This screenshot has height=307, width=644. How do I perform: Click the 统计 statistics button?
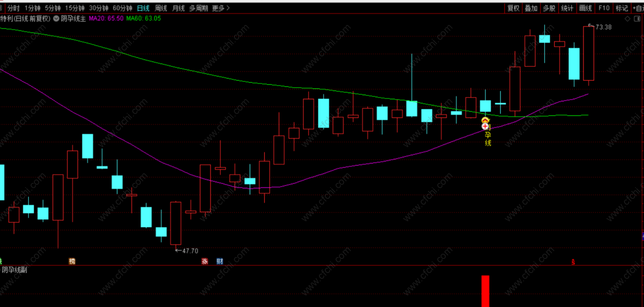567,8
